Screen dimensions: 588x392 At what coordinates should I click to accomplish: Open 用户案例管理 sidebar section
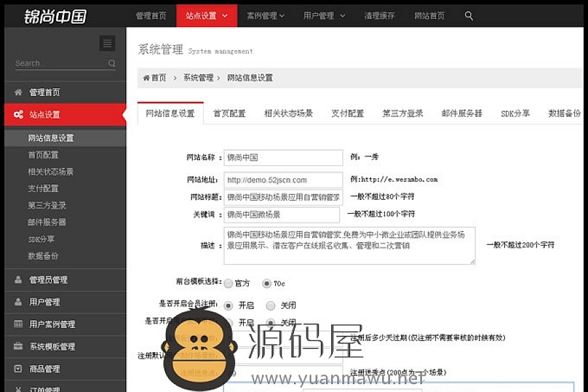[65, 324]
